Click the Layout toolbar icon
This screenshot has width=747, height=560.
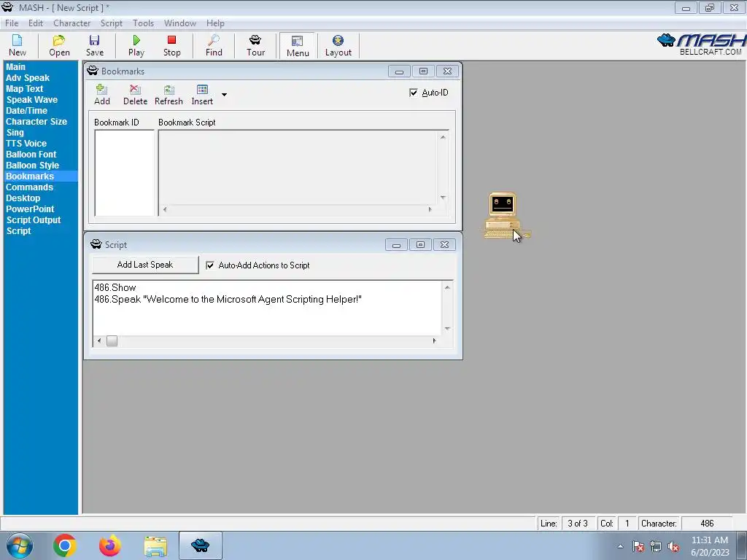tap(338, 46)
